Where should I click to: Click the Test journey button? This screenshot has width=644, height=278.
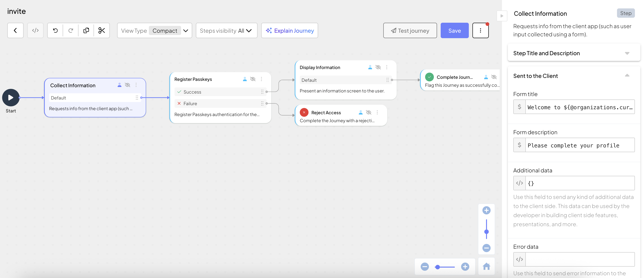tap(410, 30)
